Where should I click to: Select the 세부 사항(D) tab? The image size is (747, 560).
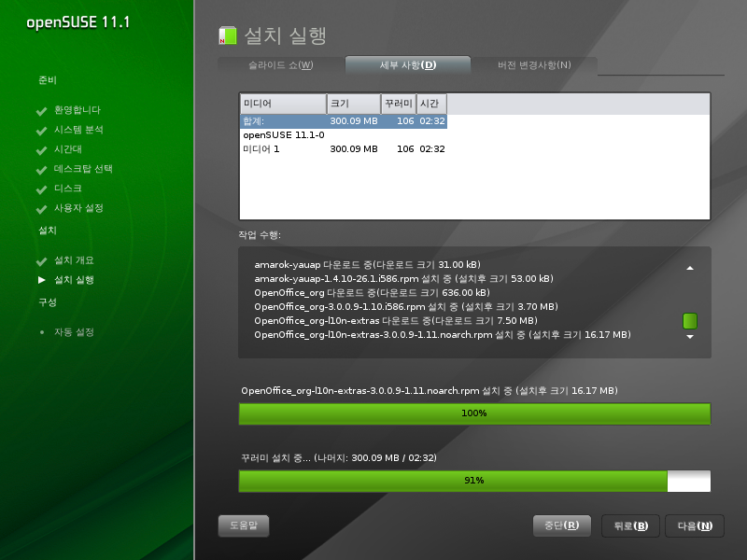pos(408,65)
